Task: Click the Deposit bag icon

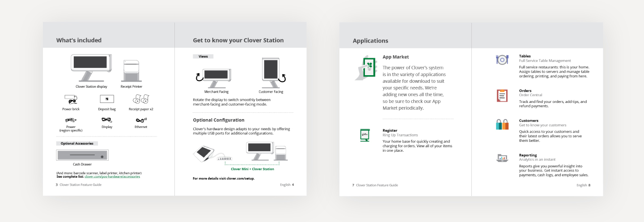Action: tap(106, 99)
